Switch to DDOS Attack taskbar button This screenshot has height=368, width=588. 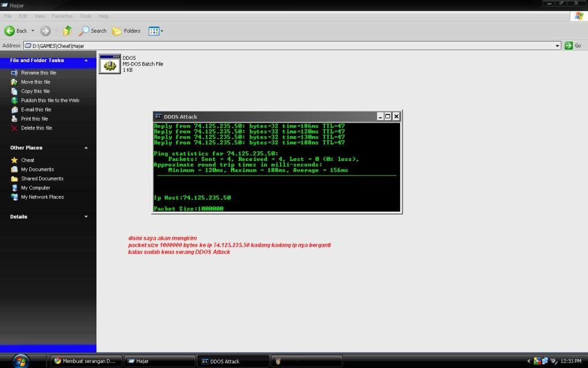point(233,361)
